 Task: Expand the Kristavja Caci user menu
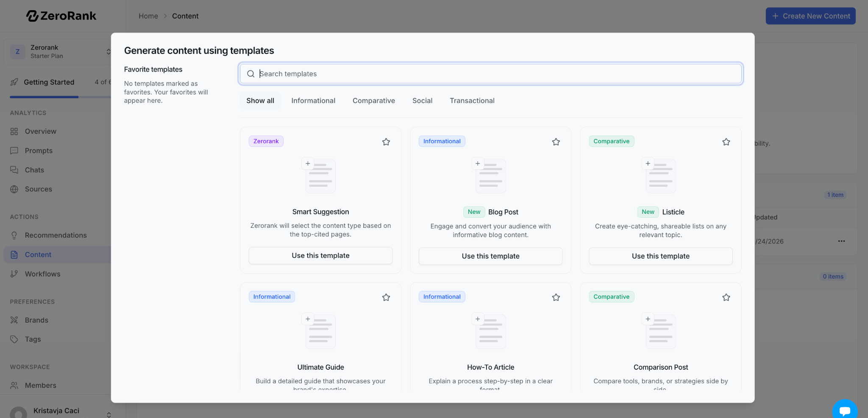pos(109,414)
